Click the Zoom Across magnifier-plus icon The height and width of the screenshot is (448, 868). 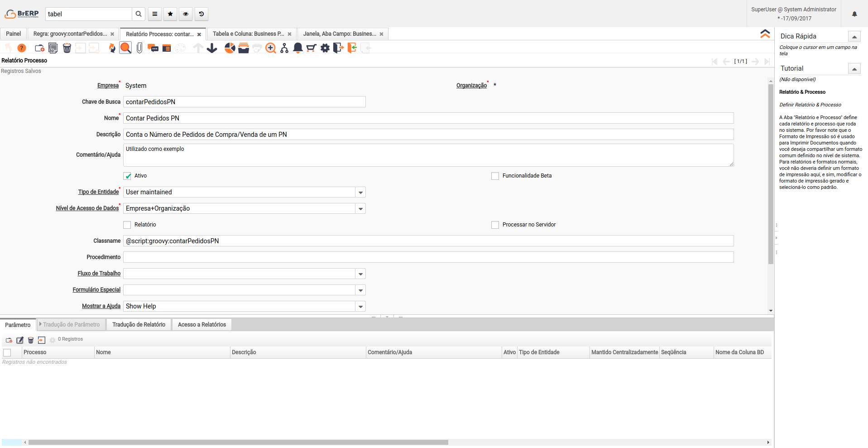271,48
